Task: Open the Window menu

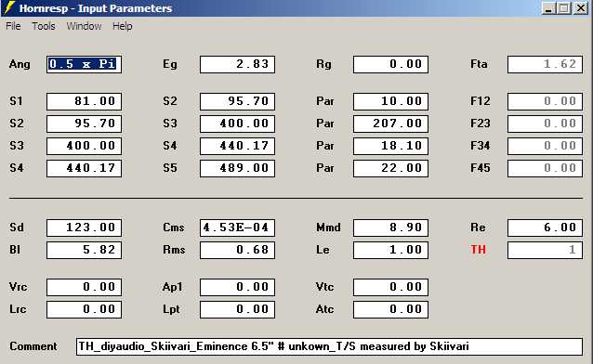Action: pyautogui.click(x=84, y=26)
